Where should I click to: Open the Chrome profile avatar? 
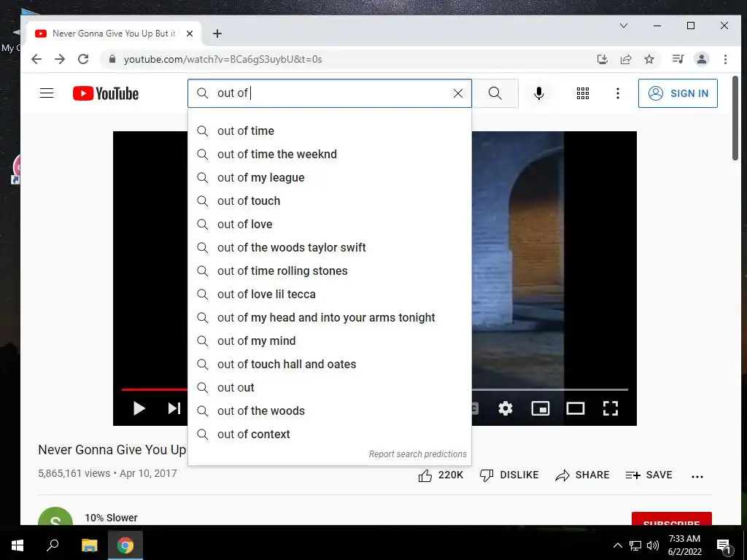(702, 59)
